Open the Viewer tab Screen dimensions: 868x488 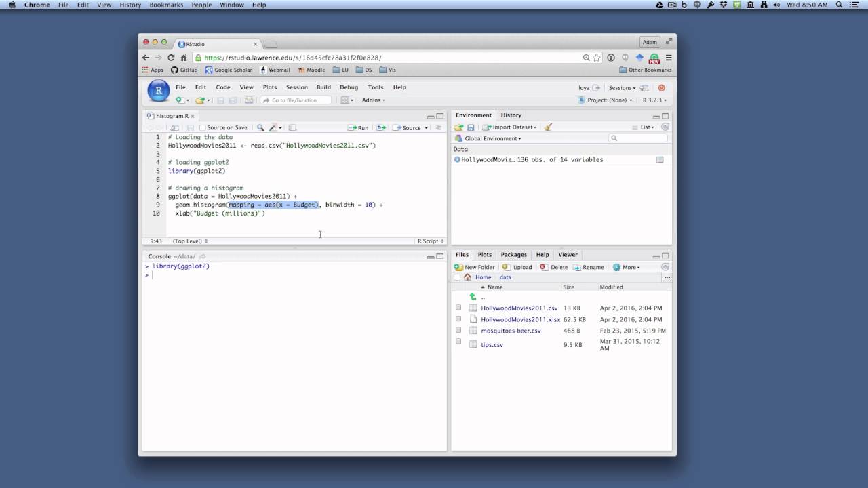click(x=568, y=255)
